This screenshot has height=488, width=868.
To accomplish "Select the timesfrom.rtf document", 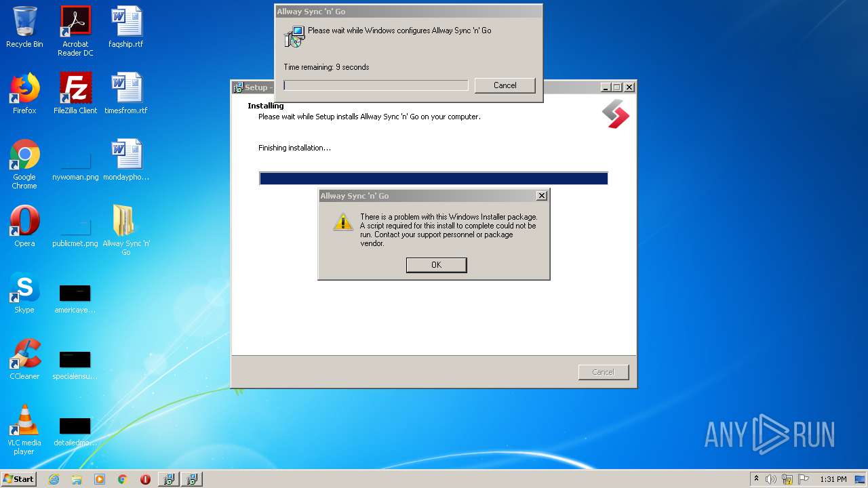I will tap(126, 94).
